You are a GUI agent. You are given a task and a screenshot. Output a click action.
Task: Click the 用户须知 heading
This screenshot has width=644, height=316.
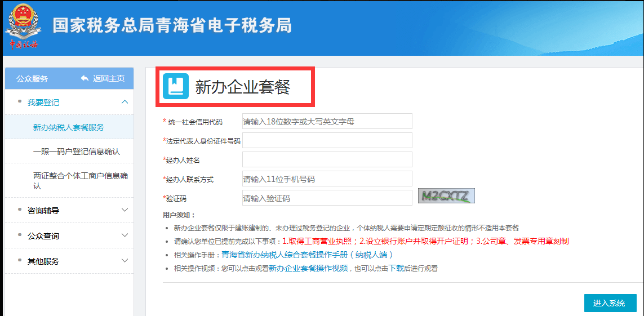(x=179, y=215)
